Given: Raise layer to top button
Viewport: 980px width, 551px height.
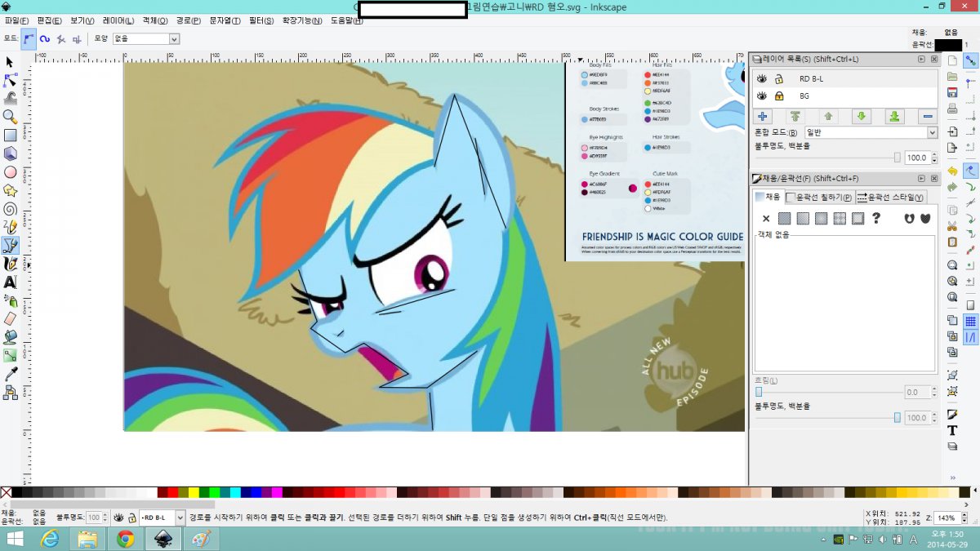Looking at the screenshot, I should [795, 117].
